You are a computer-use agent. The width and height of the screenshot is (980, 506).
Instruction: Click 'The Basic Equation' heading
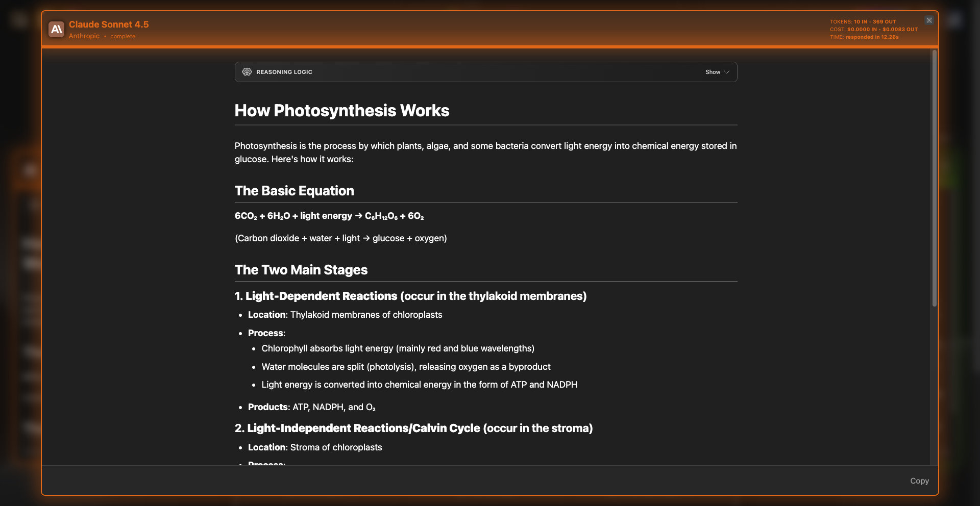tap(294, 191)
